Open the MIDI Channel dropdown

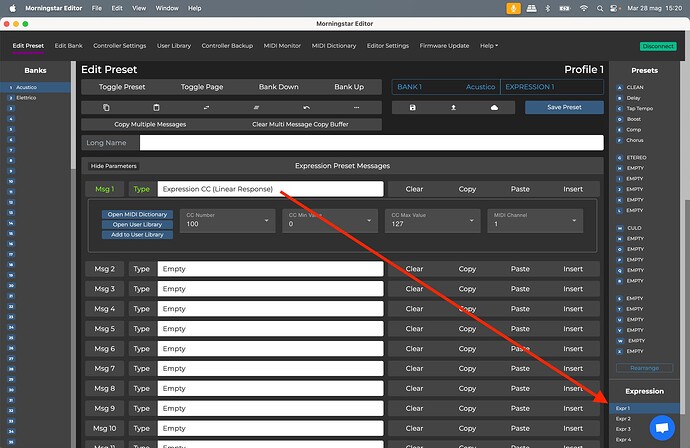pos(535,220)
